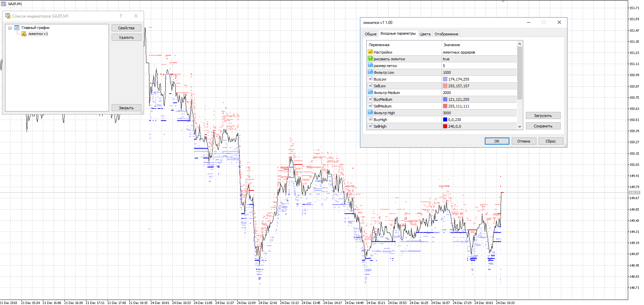The width and height of the screenshot is (644, 305).
Task: Click the Фильтр High integer icon
Action: (370, 113)
